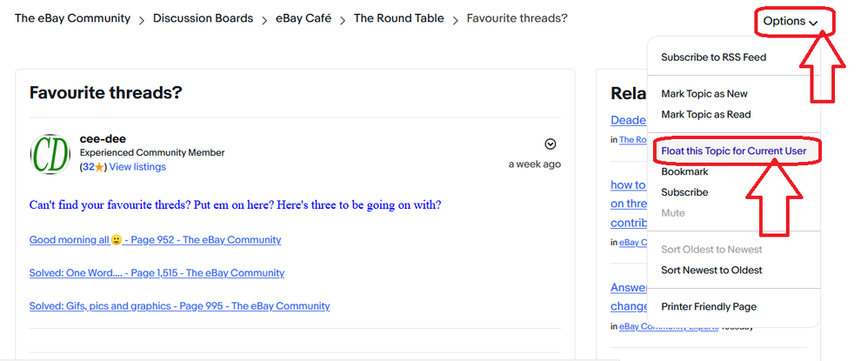Select Subscribe to RSS Feed

[713, 57]
